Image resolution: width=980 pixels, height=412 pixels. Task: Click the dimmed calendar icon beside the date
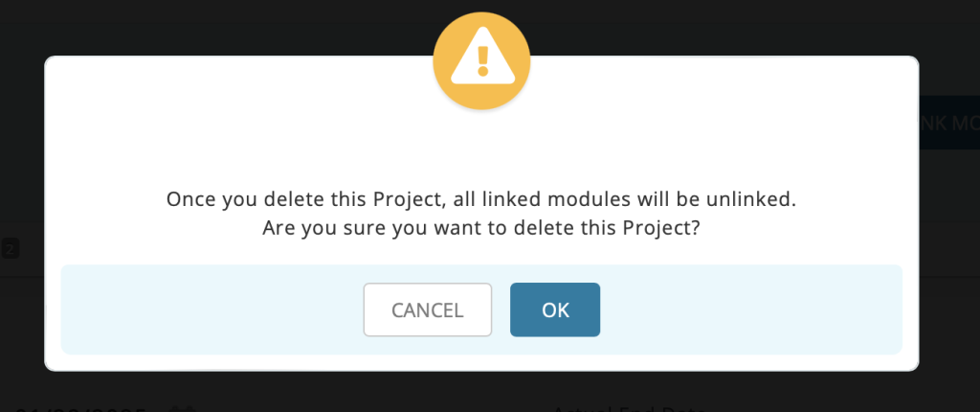[183, 409]
